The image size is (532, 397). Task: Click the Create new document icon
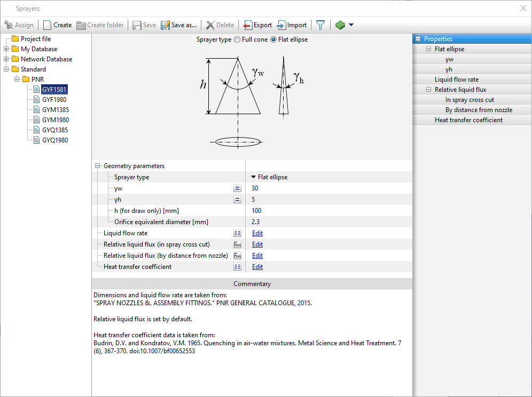click(x=48, y=25)
